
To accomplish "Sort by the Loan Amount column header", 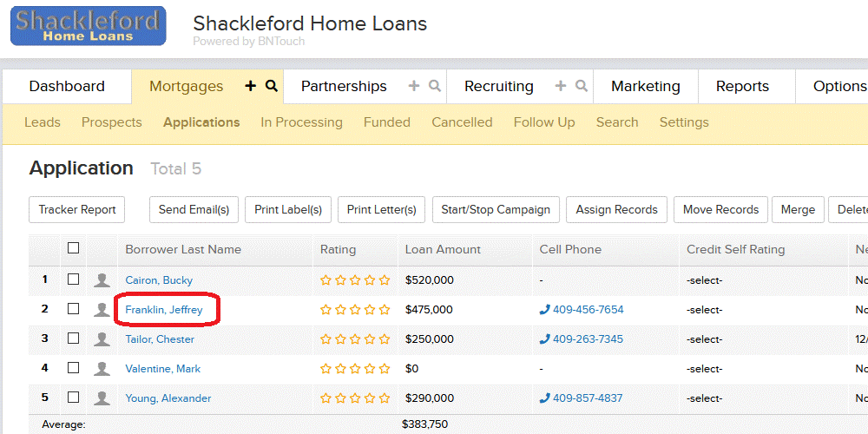I will (x=443, y=250).
